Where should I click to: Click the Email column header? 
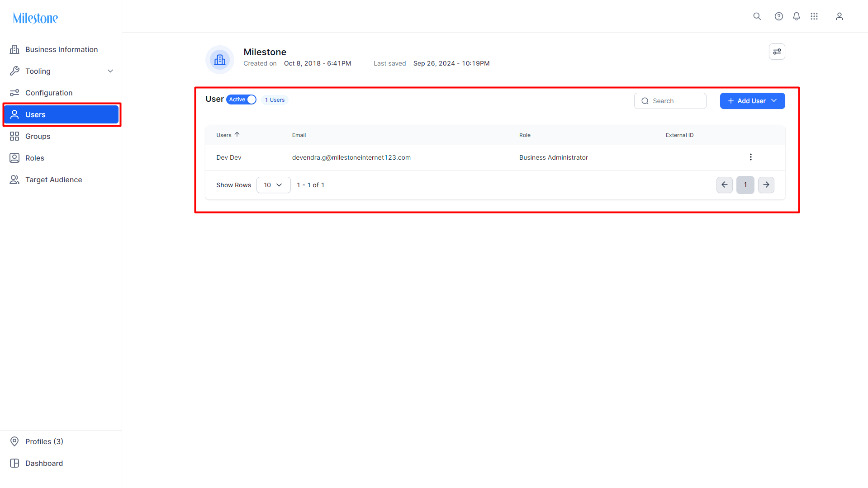[x=299, y=135]
